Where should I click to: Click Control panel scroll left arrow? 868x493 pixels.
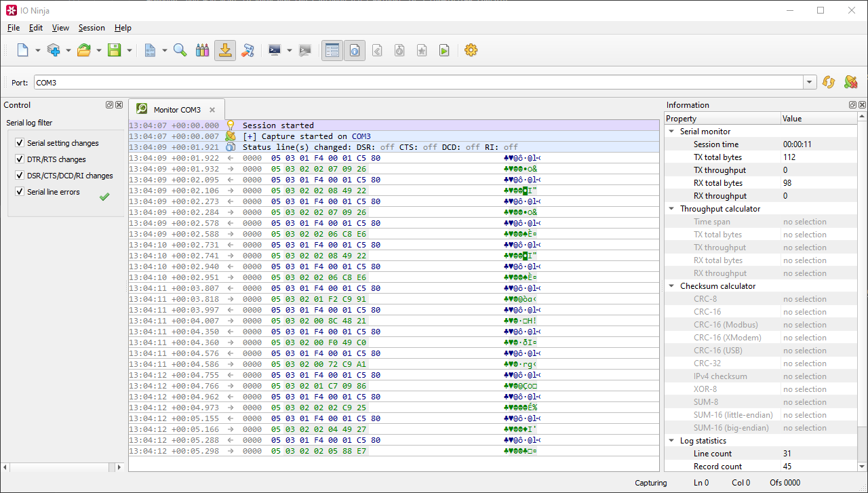pyautogui.click(x=5, y=467)
